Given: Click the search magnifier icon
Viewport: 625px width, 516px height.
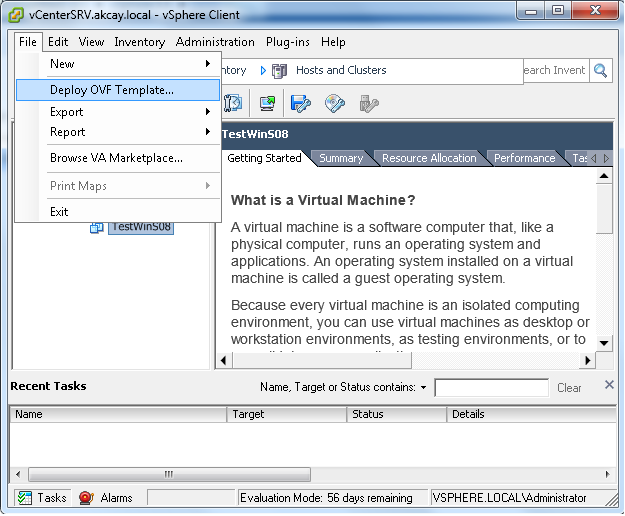Looking at the screenshot, I should point(600,71).
